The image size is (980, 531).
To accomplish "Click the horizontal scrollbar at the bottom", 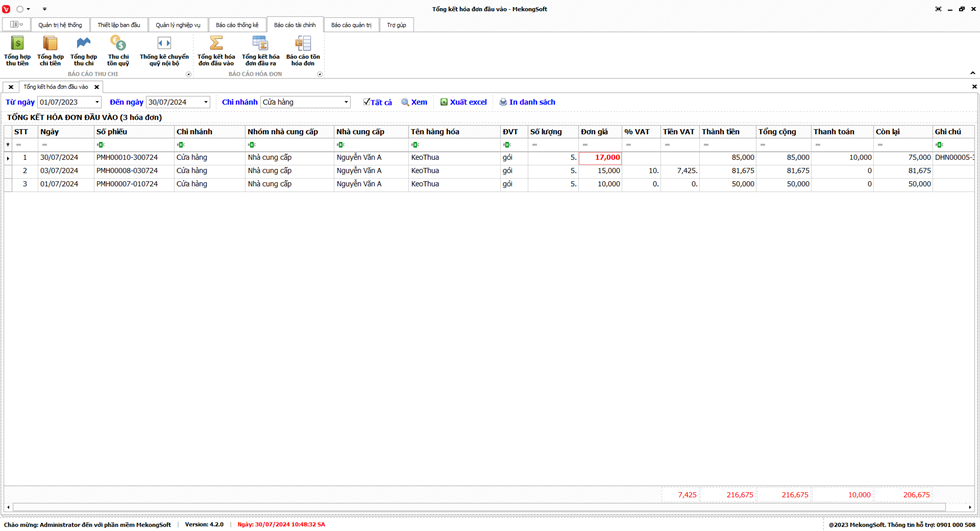I will click(490, 507).
